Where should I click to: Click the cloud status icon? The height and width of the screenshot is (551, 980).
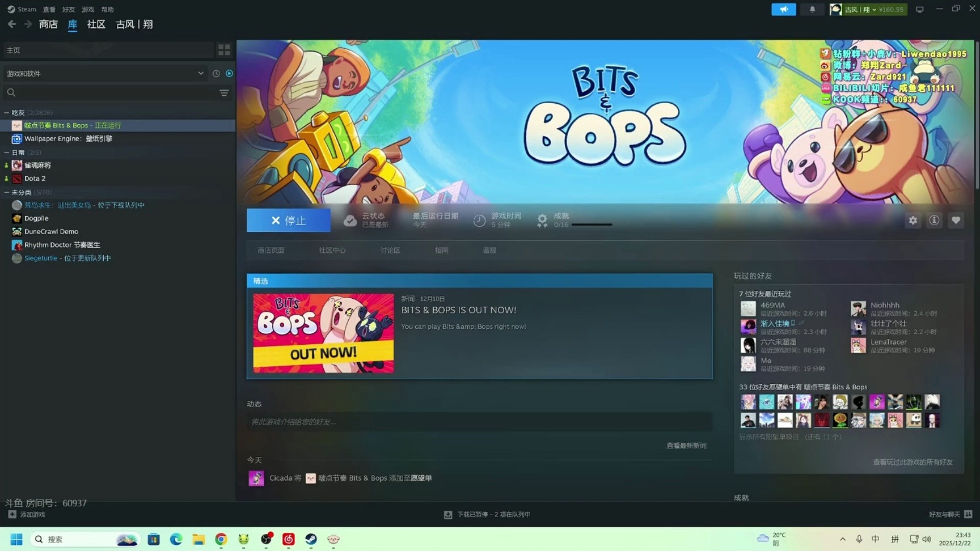[x=350, y=221]
